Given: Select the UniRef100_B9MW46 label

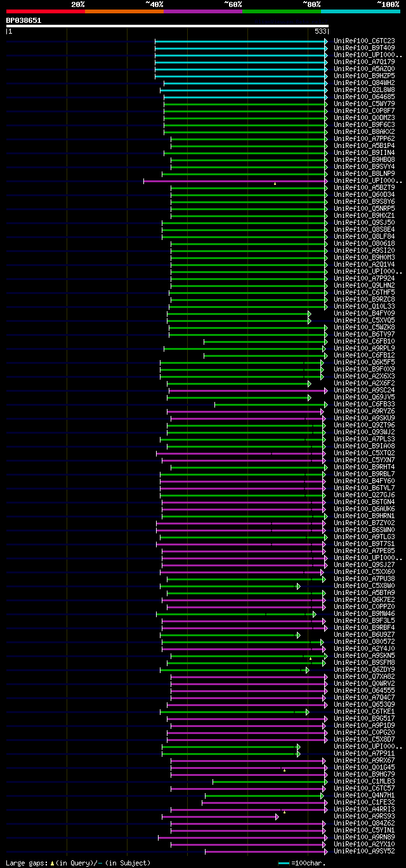Looking at the screenshot, I should pos(364,614).
